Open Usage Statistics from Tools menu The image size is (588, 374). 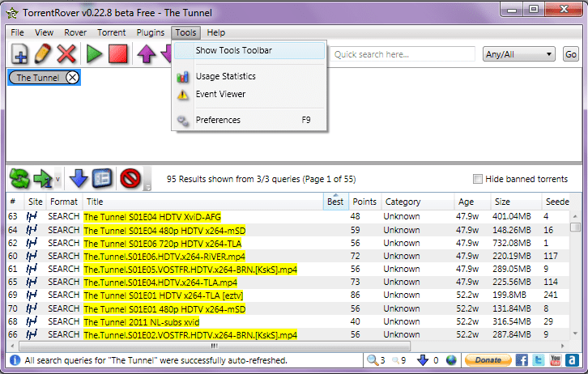[249, 76]
